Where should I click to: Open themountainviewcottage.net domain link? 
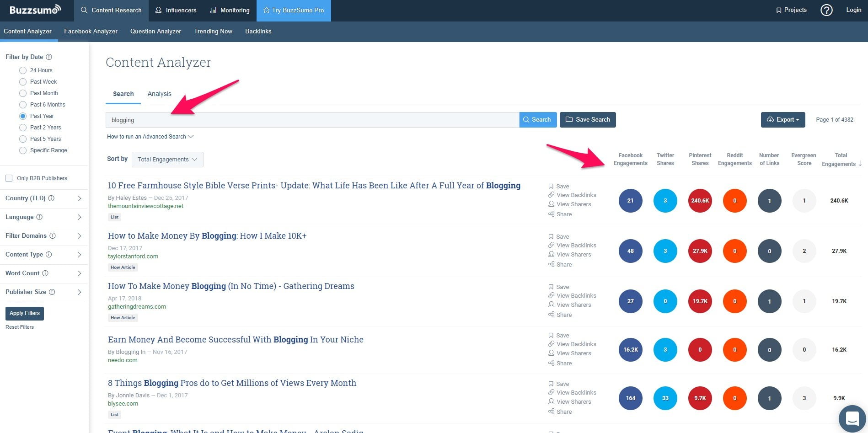(x=145, y=206)
